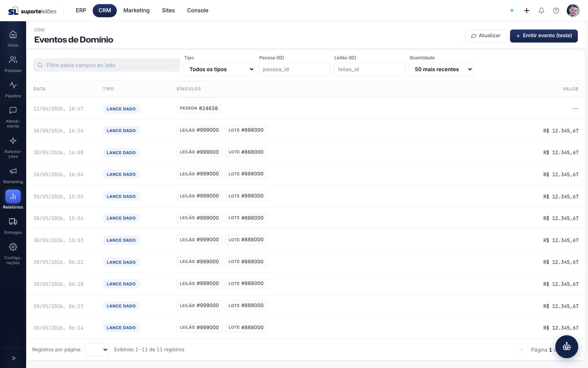The height and width of the screenshot is (368, 588).
Task: Open the Início sidebar icon
Action: pyautogui.click(x=13, y=34)
